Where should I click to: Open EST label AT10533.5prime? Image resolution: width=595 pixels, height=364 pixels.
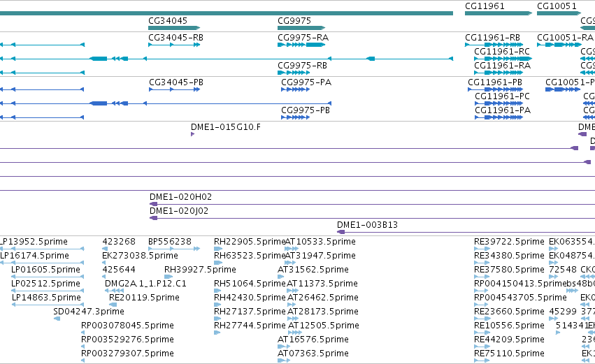pyautogui.click(x=321, y=242)
